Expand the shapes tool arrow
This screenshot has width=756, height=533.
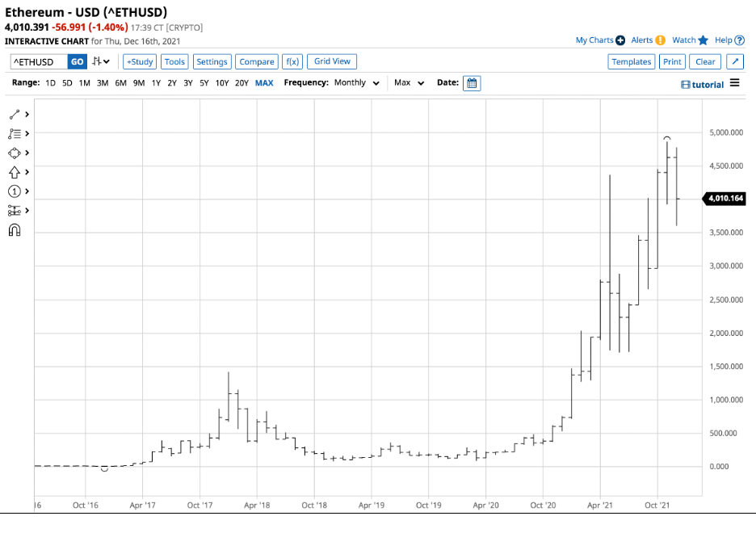pyautogui.click(x=27, y=153)
